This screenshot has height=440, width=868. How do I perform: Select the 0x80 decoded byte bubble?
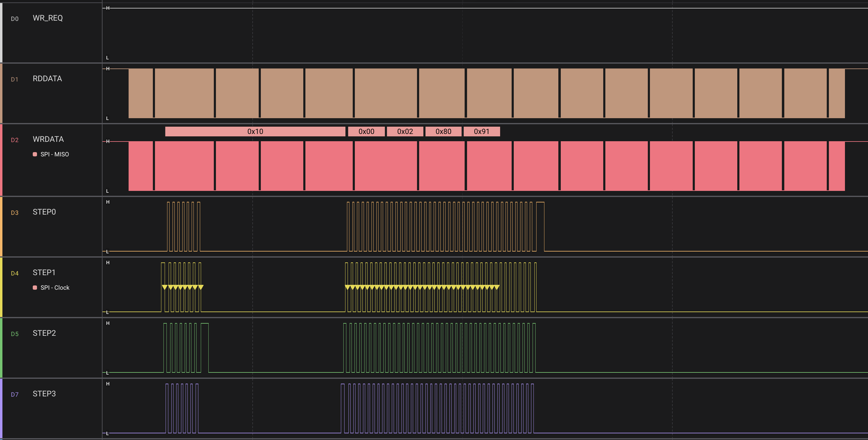click(x=443, y=131)
